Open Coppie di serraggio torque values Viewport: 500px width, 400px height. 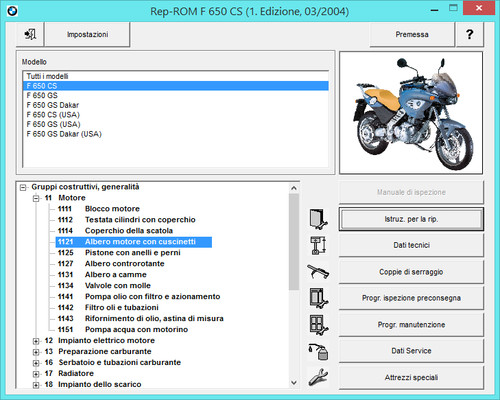click(411, 272)
